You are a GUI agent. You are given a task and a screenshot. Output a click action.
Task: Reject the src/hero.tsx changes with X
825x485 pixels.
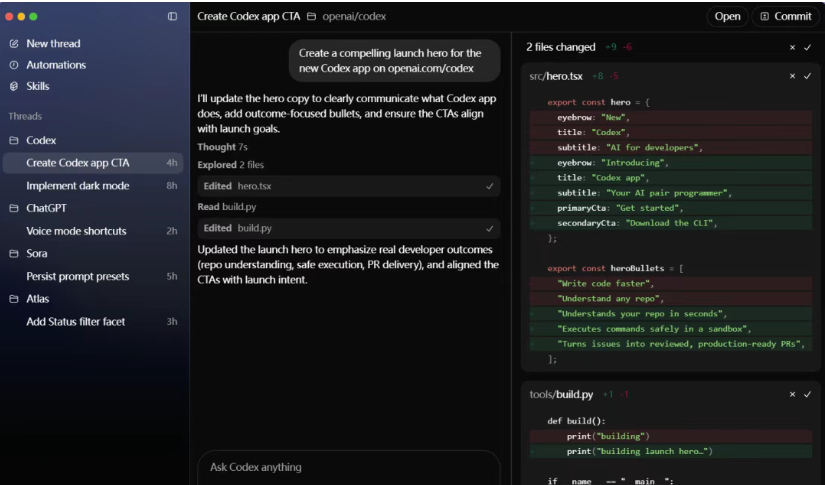(793, 76)
